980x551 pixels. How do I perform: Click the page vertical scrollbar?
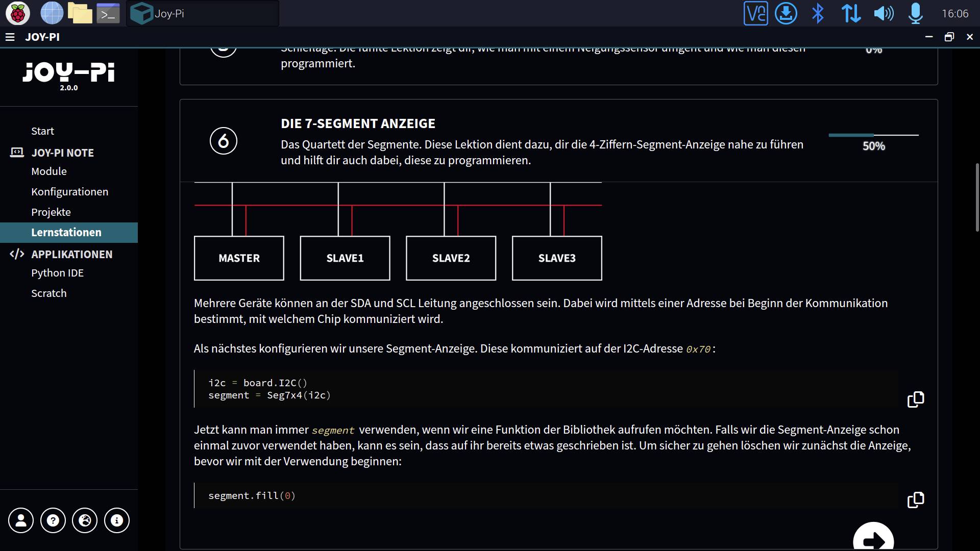pos(977,196)
